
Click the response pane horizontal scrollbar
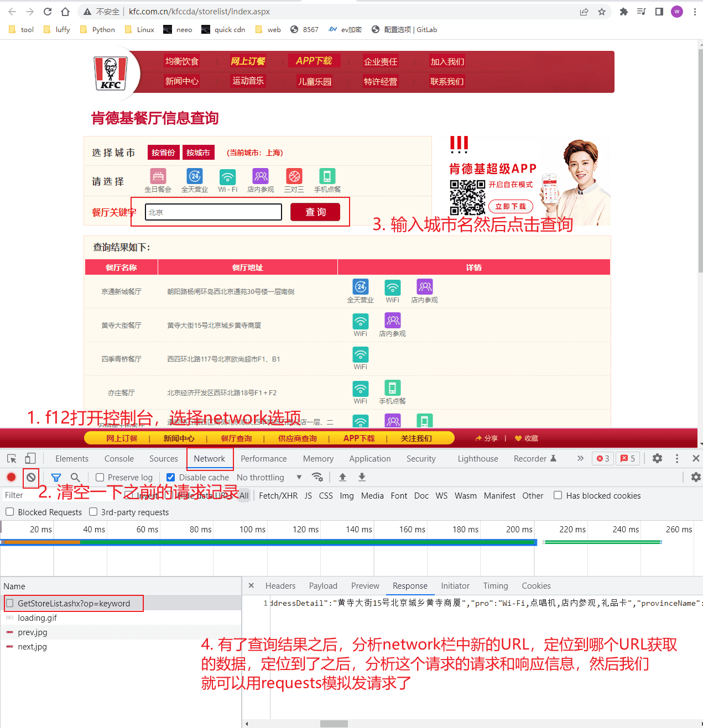tap(334, 724)
